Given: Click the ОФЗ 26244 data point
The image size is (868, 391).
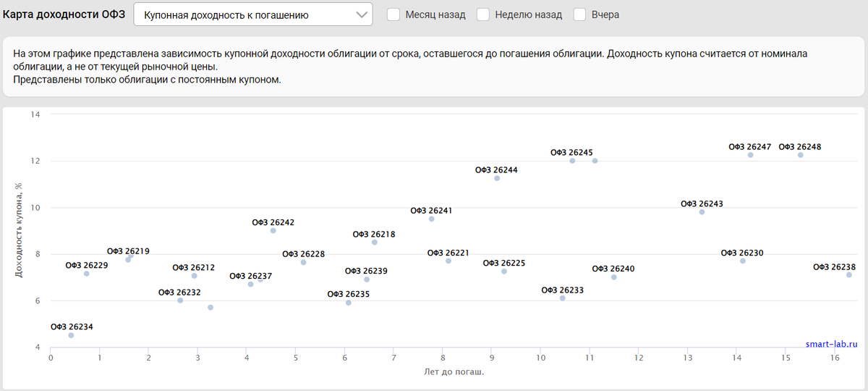Looking at the screenshot, I should [x=497, y=178].
